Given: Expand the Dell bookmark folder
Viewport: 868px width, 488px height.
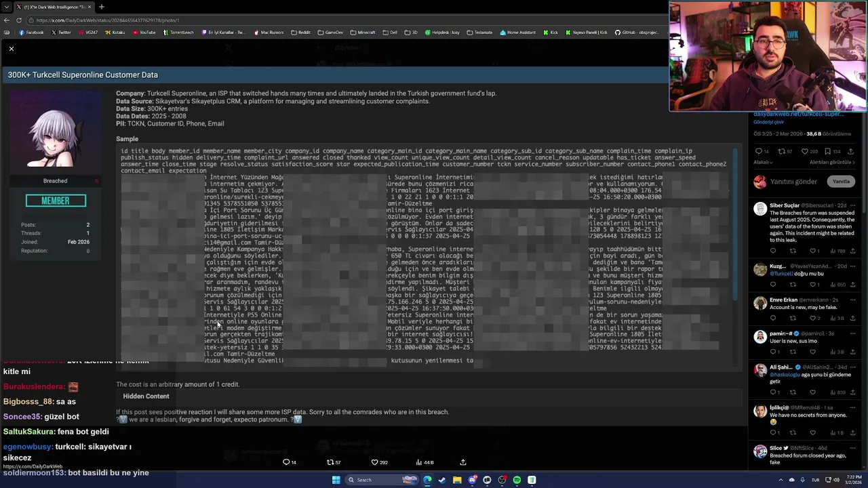Looking at the screenshot, I should [390, 33].
